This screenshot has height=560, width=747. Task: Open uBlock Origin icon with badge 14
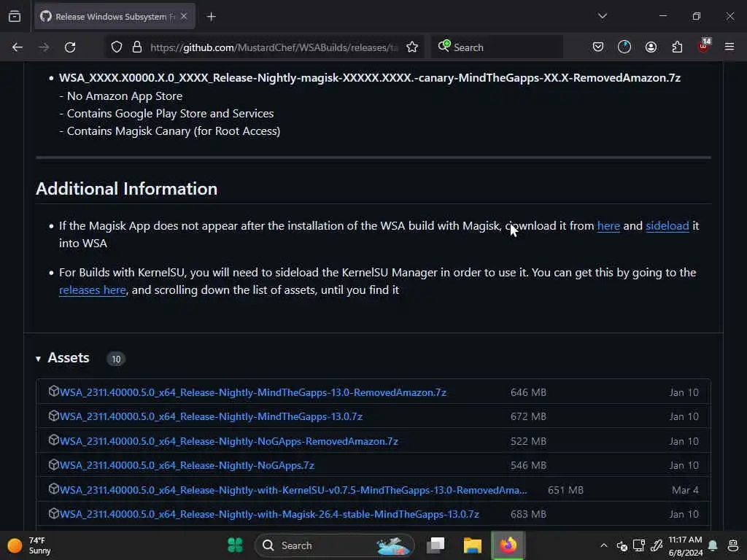704,46
